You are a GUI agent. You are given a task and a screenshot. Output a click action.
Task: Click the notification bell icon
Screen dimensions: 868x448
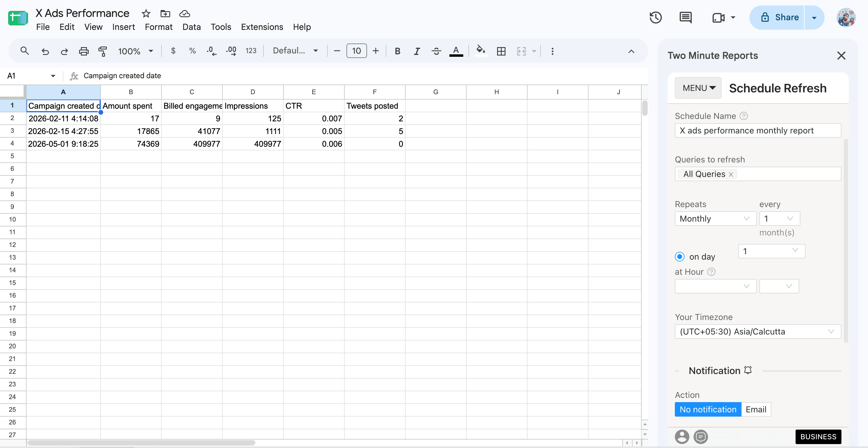pos(748,370)
